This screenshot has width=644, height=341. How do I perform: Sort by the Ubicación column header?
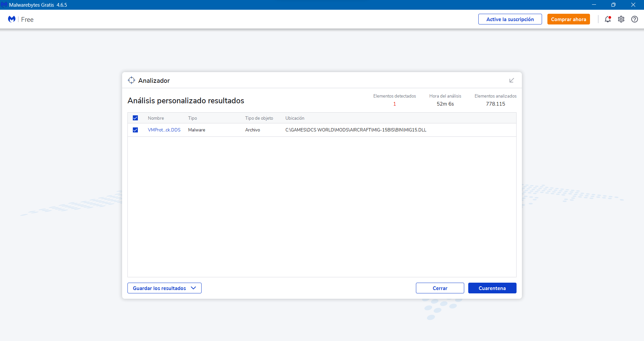295,118
